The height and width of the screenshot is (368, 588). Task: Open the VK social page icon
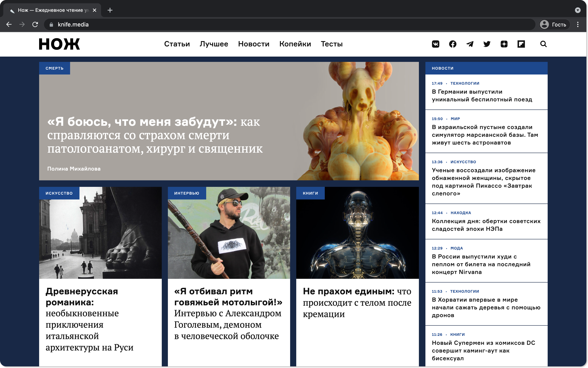(x=436, y=44)
